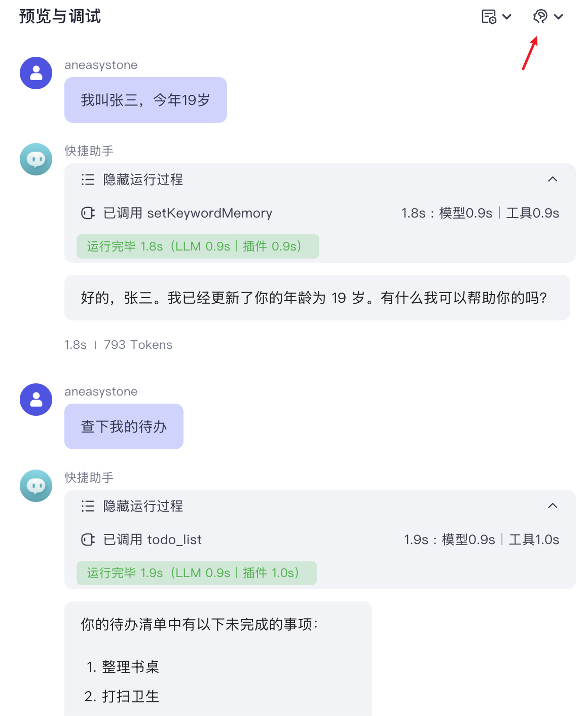Viewport: 588px width, 716px height.
Task: Collapse first 隐藏运行过程 panel chevron
Action: 553,179
